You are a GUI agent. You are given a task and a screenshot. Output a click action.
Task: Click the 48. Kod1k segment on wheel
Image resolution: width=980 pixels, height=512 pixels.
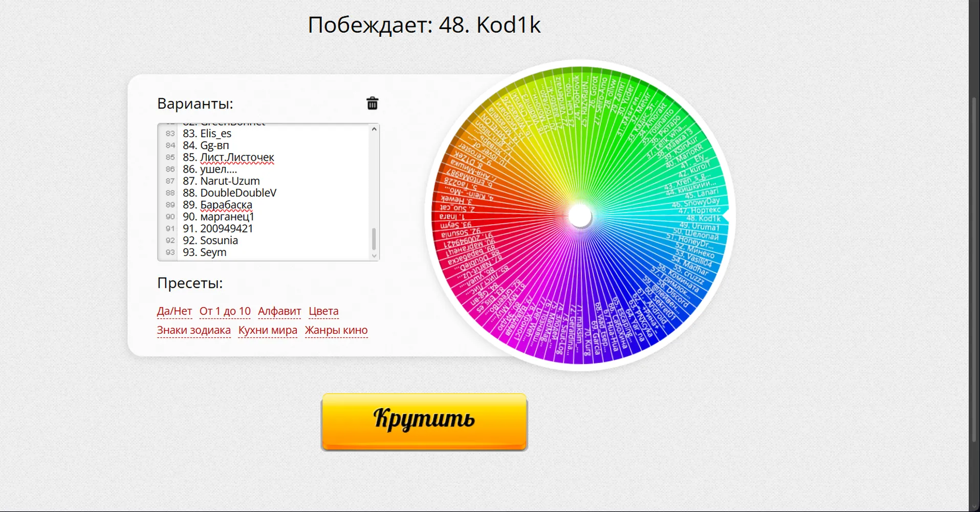703,218
